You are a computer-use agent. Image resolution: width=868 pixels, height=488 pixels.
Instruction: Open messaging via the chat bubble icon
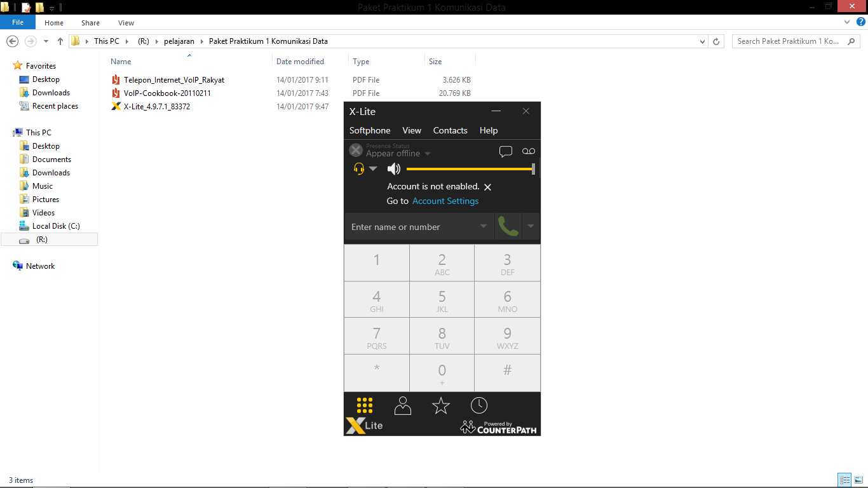[x=506, y=151]
